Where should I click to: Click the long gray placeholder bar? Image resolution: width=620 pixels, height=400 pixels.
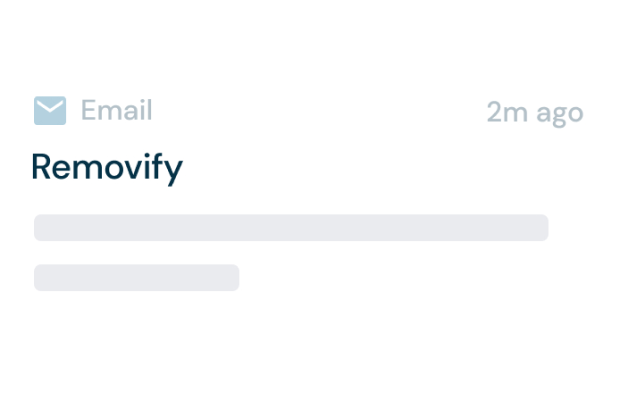click(x=291, y=228)
